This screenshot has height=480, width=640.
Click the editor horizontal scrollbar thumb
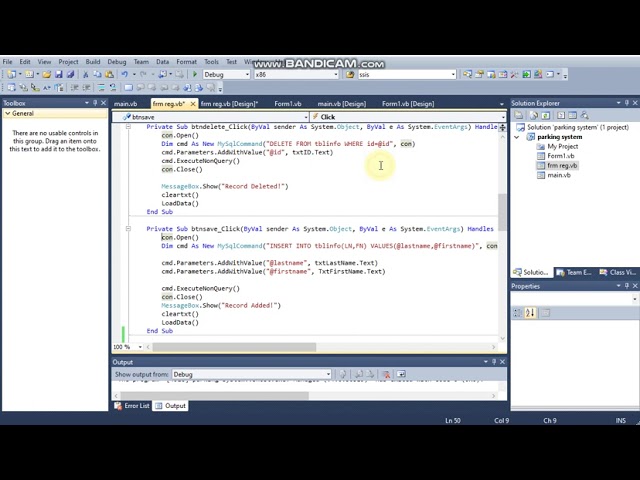tap(234, 347)
